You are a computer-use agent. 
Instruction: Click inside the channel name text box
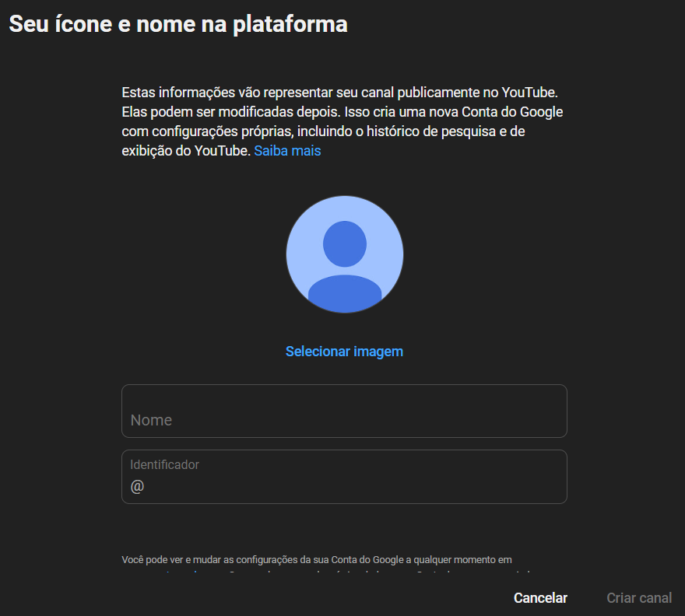[x=344, y=411]
